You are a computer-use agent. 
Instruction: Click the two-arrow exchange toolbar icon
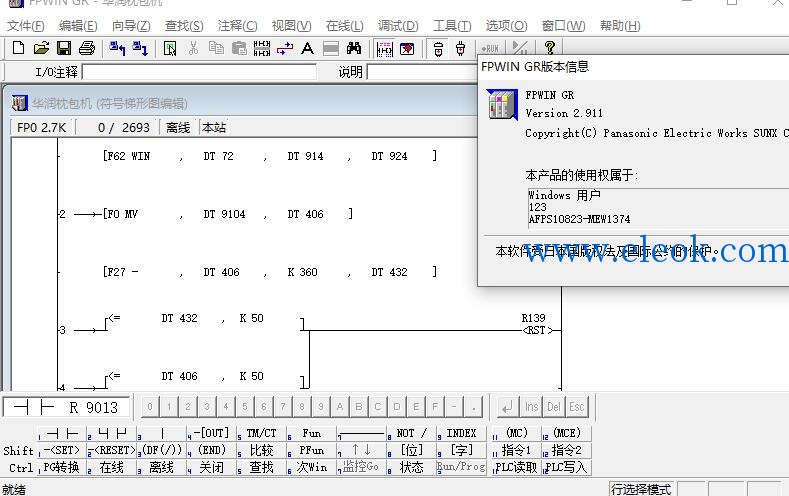coord(285,48)
